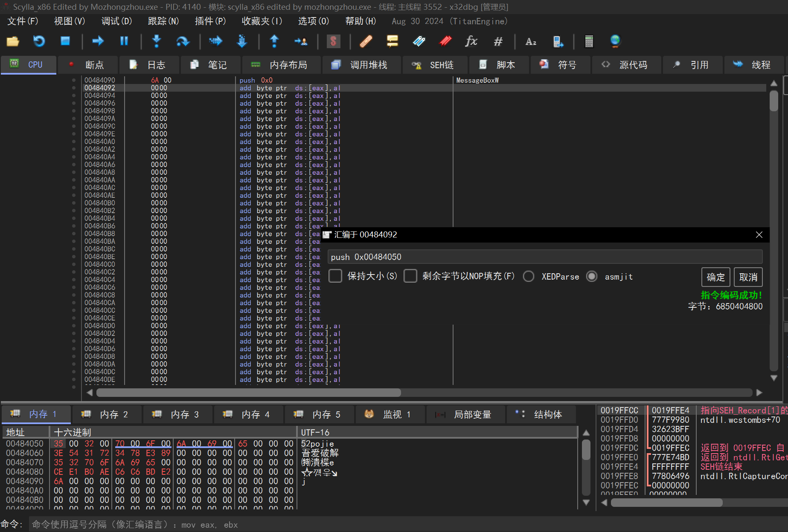Switch to the 内存布局 tab
788x532 pixels.
[x=281, y=65]
